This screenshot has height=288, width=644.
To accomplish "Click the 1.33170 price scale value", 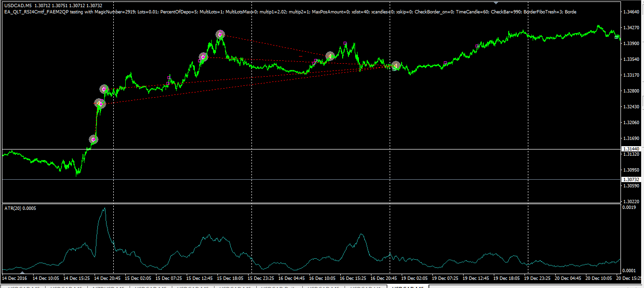I will (631, 75).
